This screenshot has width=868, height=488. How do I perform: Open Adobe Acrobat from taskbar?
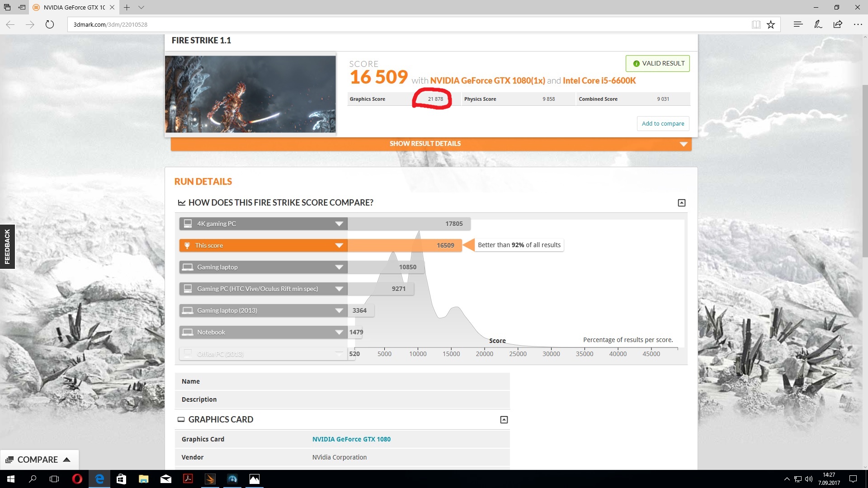188,479
